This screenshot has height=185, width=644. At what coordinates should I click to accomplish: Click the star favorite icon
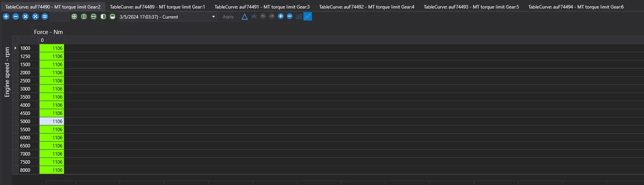(x=254, y=16)
